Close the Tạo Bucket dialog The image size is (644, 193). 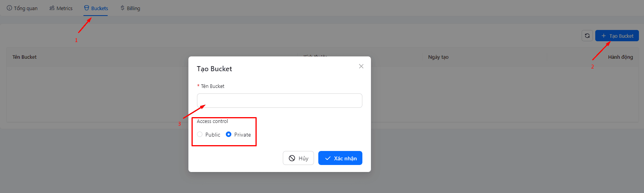pyautogui.click(x=361, y=66)
